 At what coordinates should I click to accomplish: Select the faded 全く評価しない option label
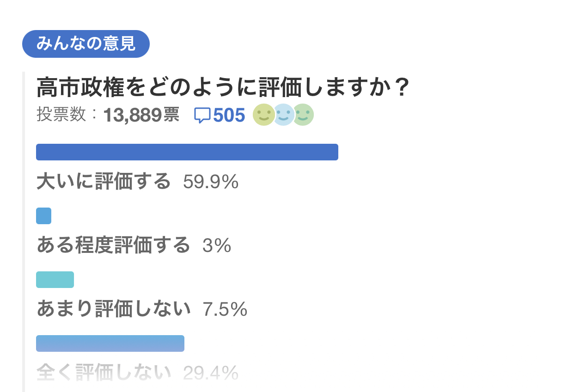(x=104, y=373)
